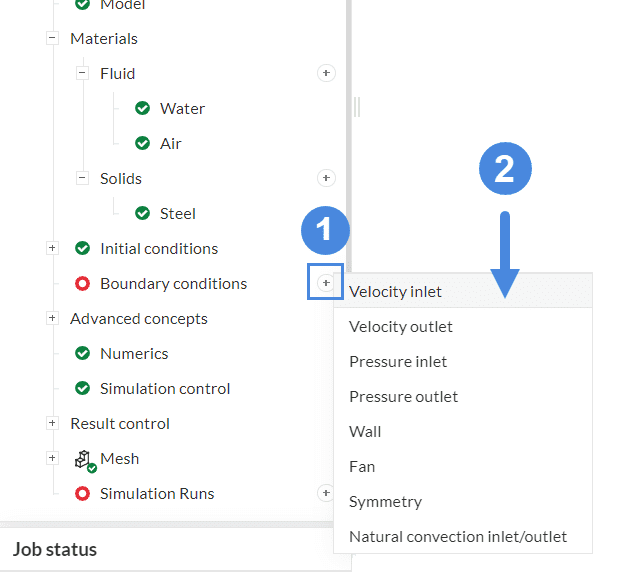Click the plus icon beside Solids
This screenshot has width=617, height=574.
(326, 178)
